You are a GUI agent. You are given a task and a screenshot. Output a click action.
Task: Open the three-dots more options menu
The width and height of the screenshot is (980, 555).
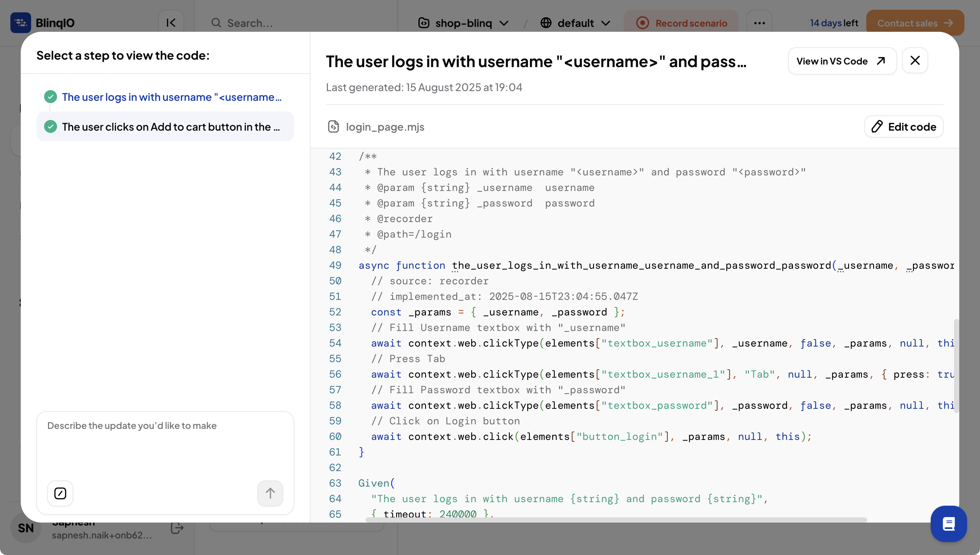coord(759,23)
